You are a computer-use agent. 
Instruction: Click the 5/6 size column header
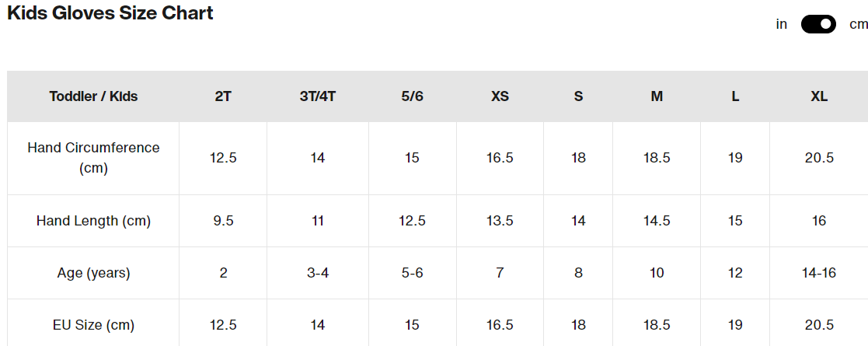tap(412, 96)
